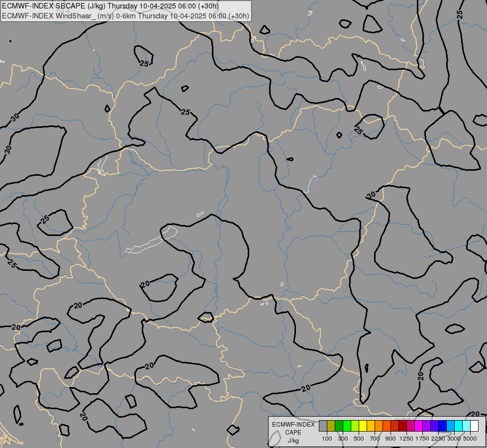Pick the sky blue legend swatch

click(x=450, y=426)
